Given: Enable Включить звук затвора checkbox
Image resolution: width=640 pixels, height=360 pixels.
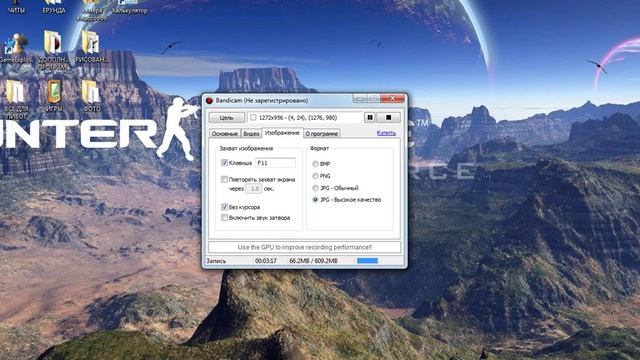Looking at the screenshot, I should click(x=224, y=218).
